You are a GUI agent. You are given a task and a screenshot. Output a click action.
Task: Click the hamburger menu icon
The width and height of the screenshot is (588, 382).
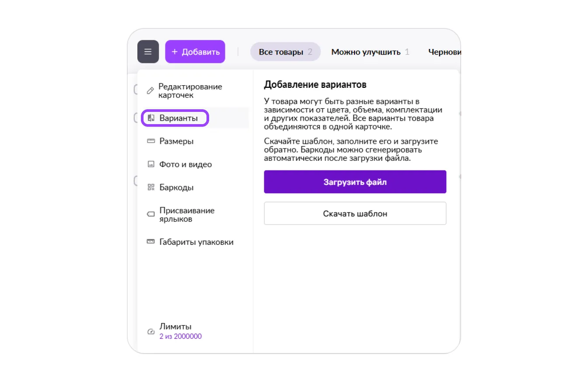[148, 52]
